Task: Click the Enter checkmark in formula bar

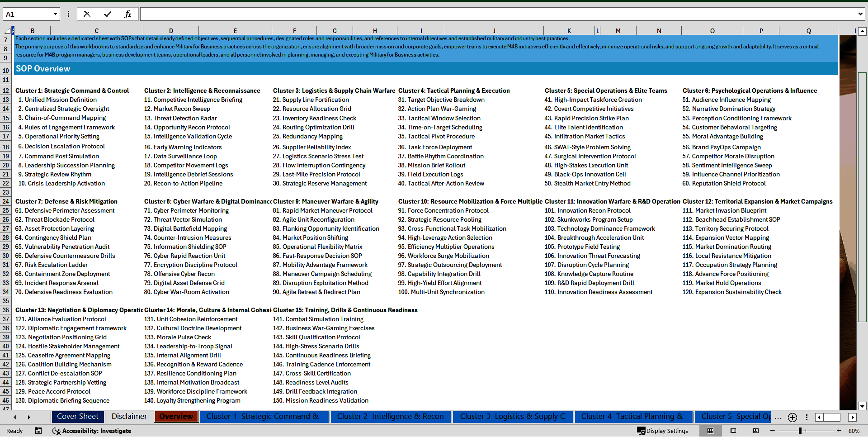Action: [107, 14]
